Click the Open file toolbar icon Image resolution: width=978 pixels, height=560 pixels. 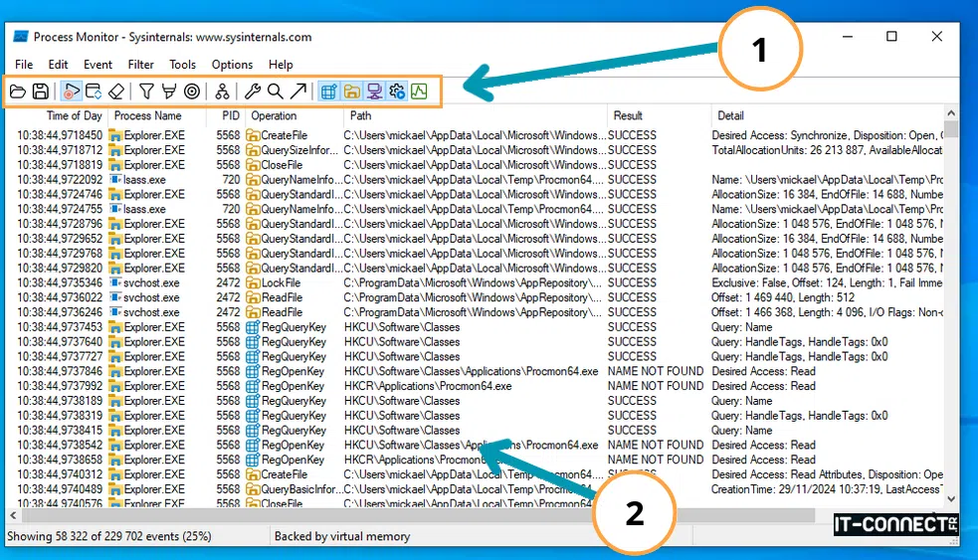[x=18, y=92]
